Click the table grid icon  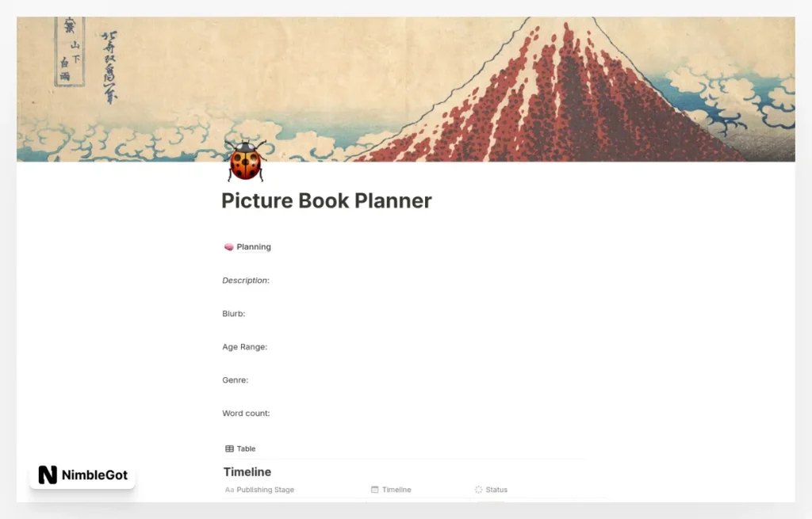(229, 448)
